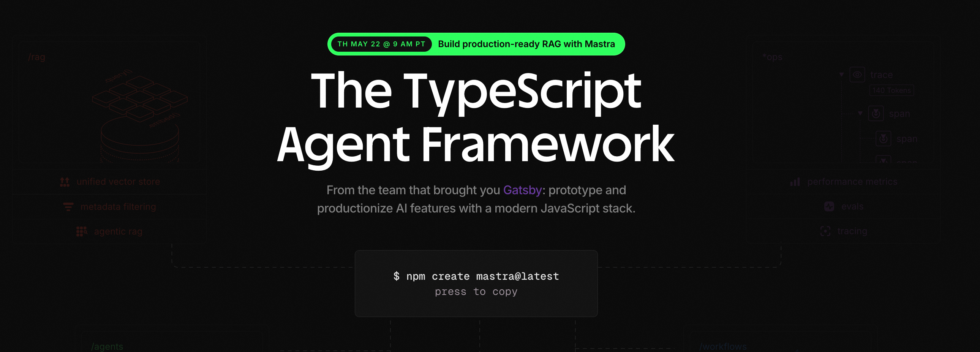Select the 'tracing' row
980x352 pixels.
844,231
